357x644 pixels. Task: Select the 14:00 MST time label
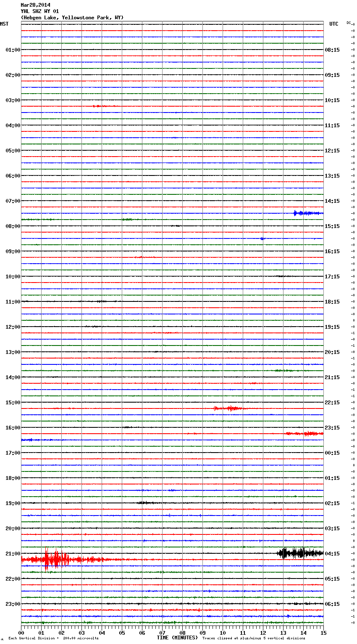13,377
